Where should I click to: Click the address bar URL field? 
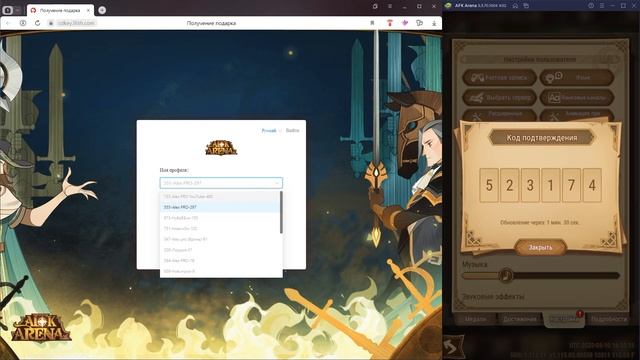76,23
